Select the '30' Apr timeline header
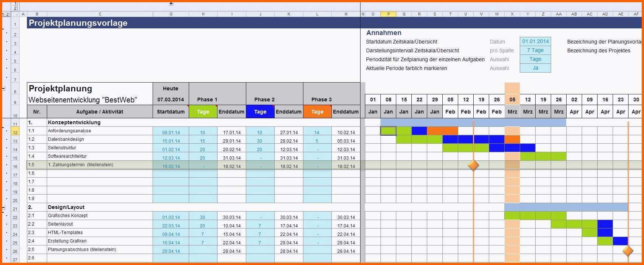The height and width of the screenshot is (265, 644). [636, 100]
